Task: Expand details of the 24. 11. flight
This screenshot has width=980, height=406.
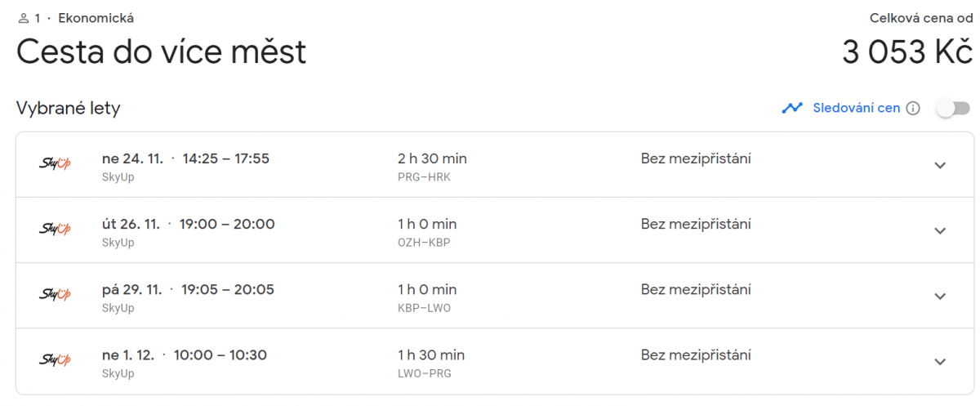Action: tap(940, 165)
